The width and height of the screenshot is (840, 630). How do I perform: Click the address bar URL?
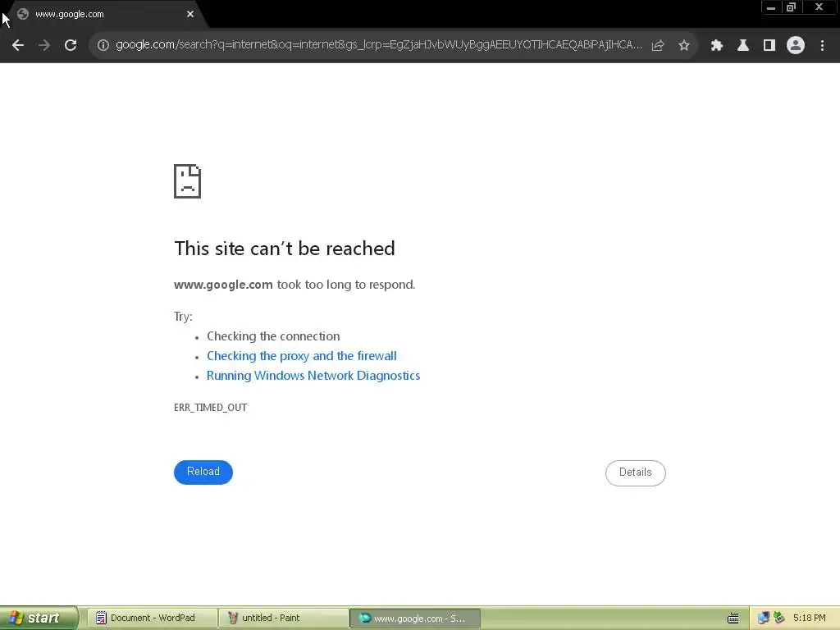pos(378,45)
